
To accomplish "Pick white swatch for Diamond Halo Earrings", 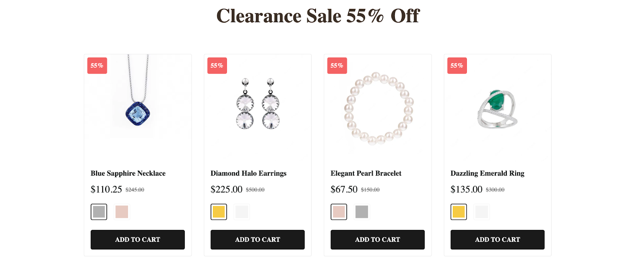I will 242,212.
